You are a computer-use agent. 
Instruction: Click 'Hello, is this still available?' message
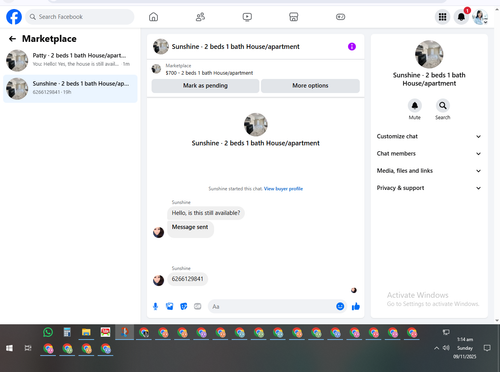(x=206, y=213)
